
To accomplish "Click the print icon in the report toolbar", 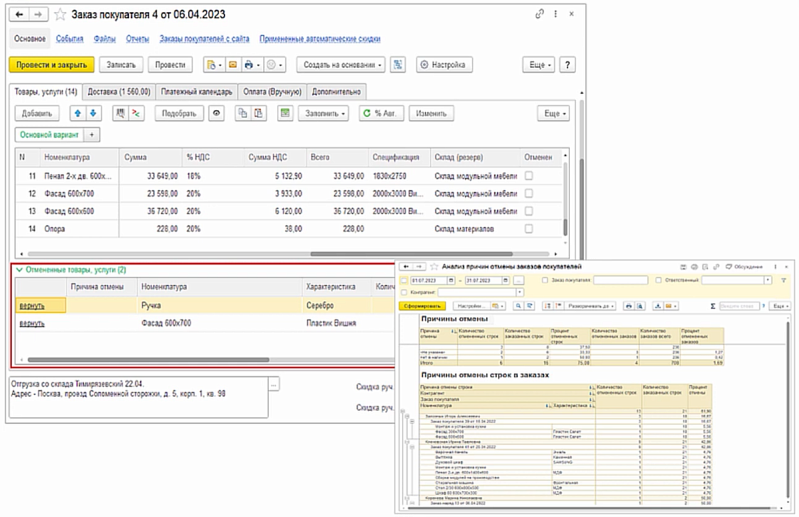I will tap(629, 306).
